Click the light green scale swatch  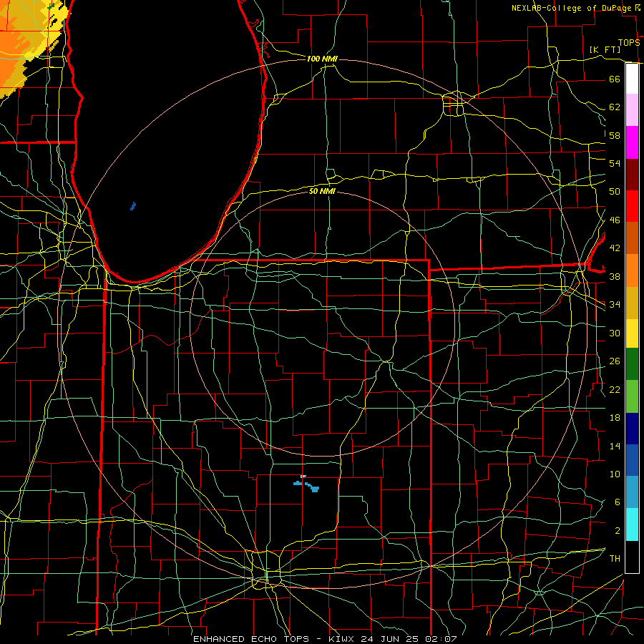point(632,396)
